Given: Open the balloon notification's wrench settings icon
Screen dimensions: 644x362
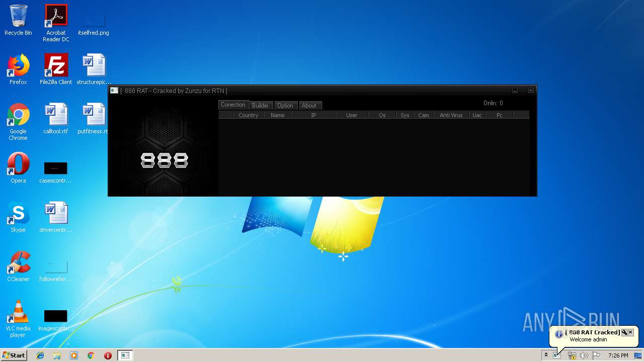Looking at the screenshot, I should (624, 332).
